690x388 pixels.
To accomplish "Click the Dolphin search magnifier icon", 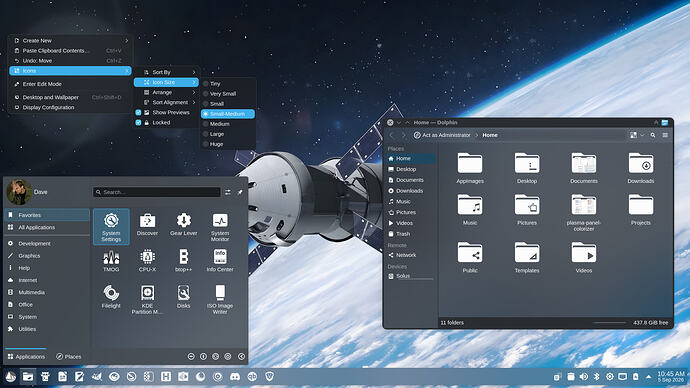I will tap(653, 135).
